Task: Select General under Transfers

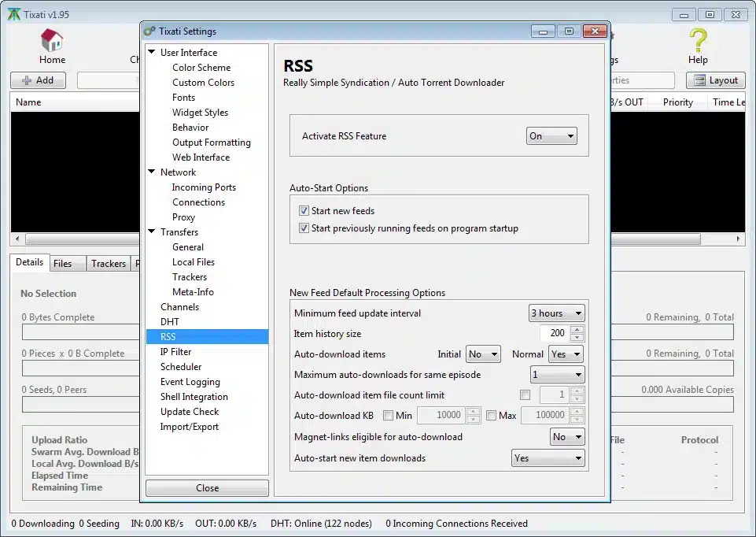Action: (x=188, y=247)
